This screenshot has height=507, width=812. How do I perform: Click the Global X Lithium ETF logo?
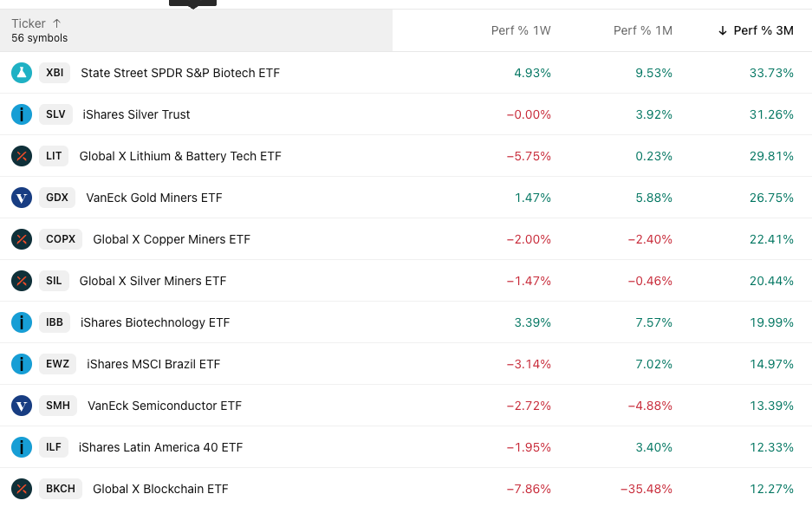(x=22, y=156)
